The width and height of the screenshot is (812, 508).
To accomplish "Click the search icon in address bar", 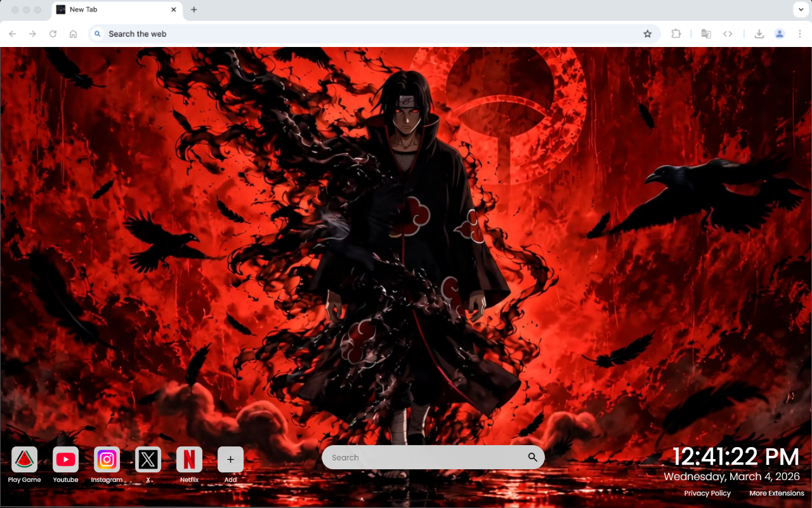I will click(97, 34).
